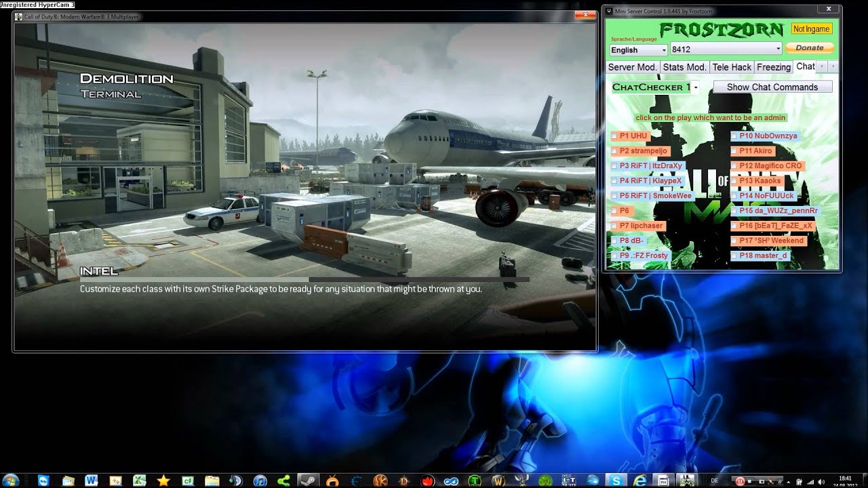This screenshot has width=868, height=488.
Task: Close the Mini Server Control window
Action: click(x=828, y=9)
